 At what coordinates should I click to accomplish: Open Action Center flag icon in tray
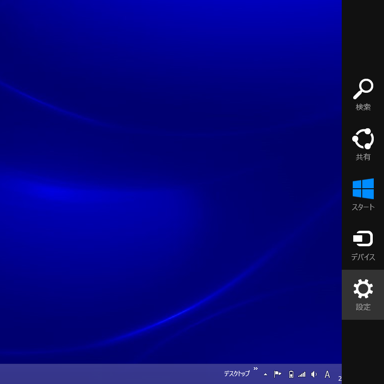tap(277, 374)
